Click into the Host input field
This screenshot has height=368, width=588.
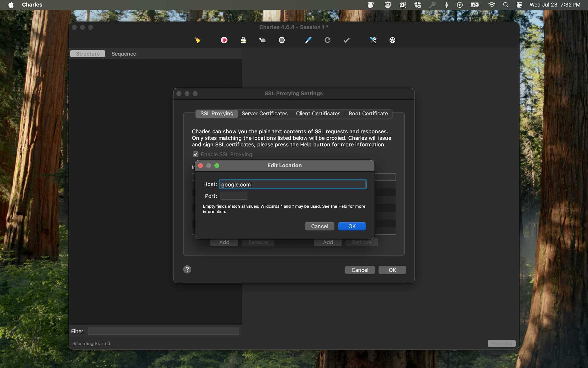click(x=293, y=184)
